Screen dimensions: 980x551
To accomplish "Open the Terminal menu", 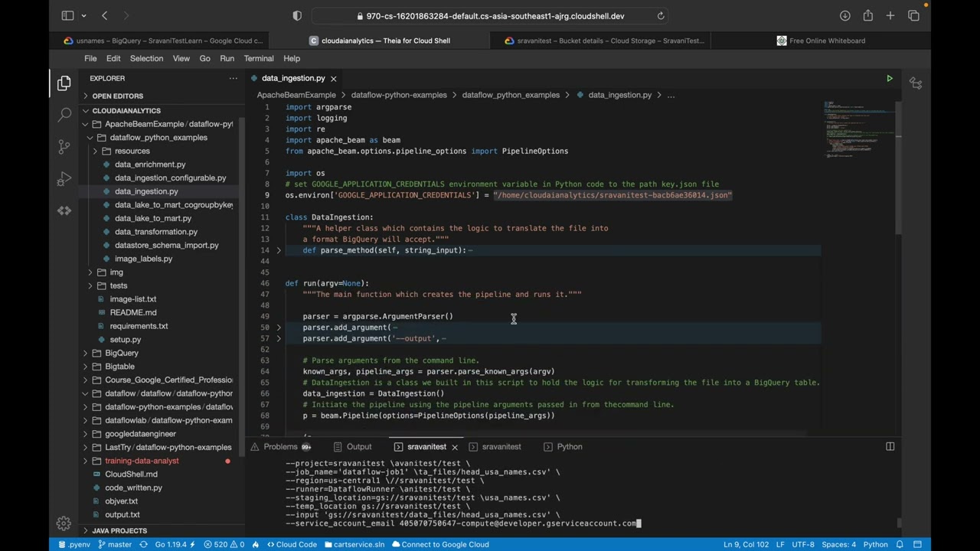I will [x=259, y=58].
